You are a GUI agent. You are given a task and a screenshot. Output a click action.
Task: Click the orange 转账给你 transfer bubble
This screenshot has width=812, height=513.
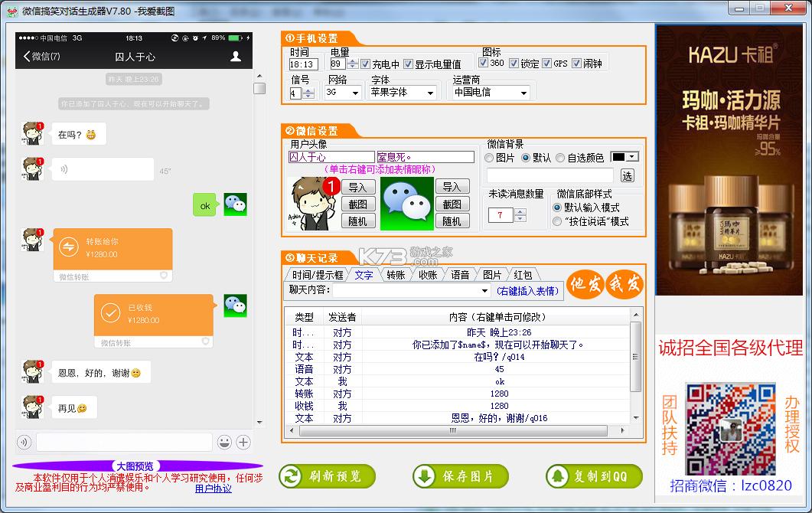click(113, 254)
